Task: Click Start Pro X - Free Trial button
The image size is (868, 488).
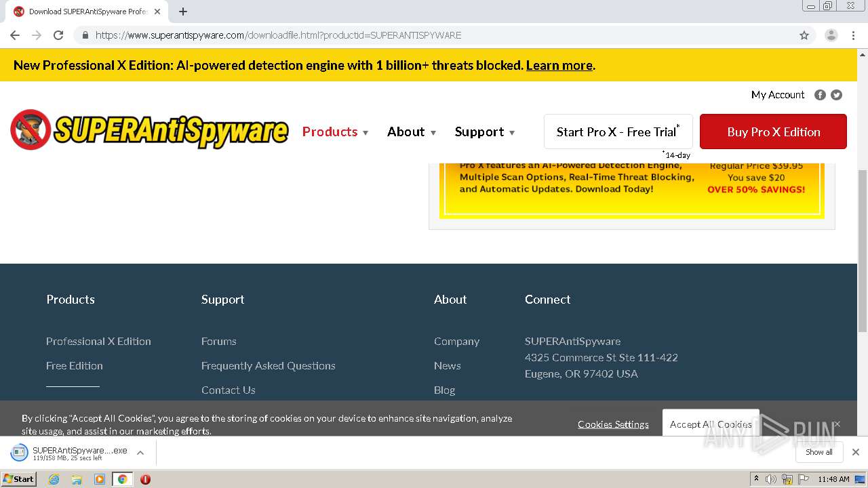Action: (618, 131)
